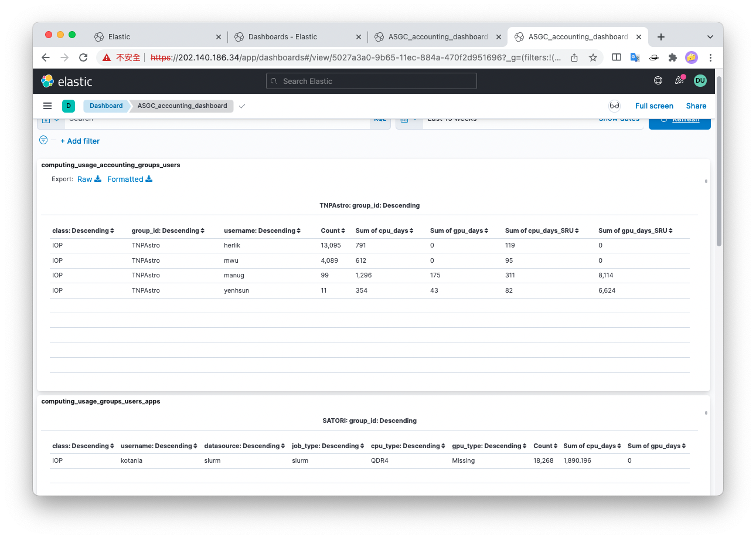Click Full screen

click(654, 106)
